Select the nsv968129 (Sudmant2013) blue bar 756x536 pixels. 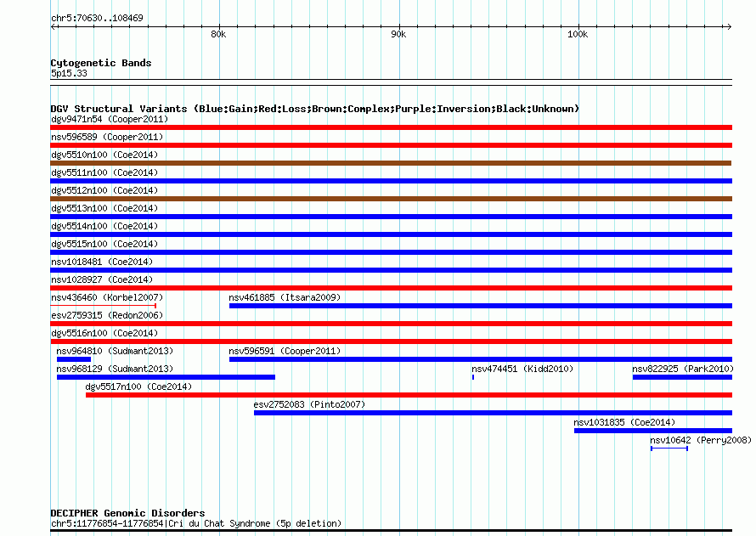click(x=166, y=377)
